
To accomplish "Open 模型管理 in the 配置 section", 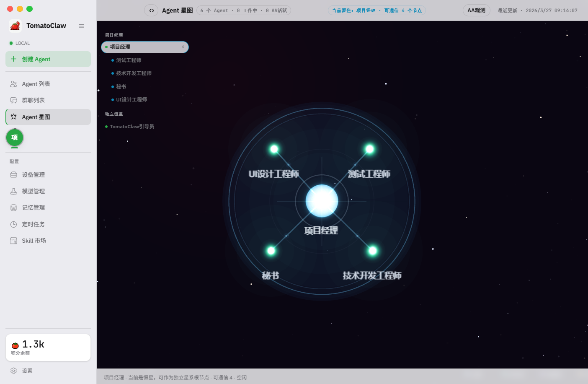I will (x=34, y=191).
